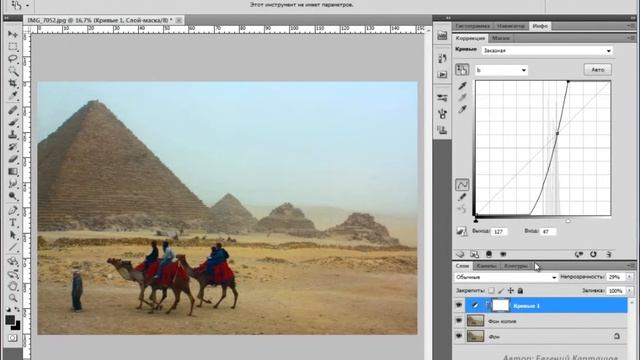Select the Path Selection arrow tool
This screenshot has width=640, height=360.
coord(13,235)
